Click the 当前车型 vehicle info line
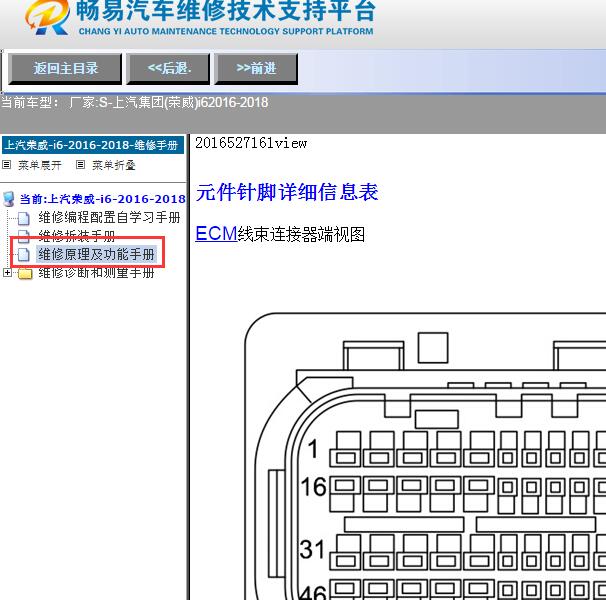The height and width of the screenshot is (600, 606). click(x=134, y=102)
